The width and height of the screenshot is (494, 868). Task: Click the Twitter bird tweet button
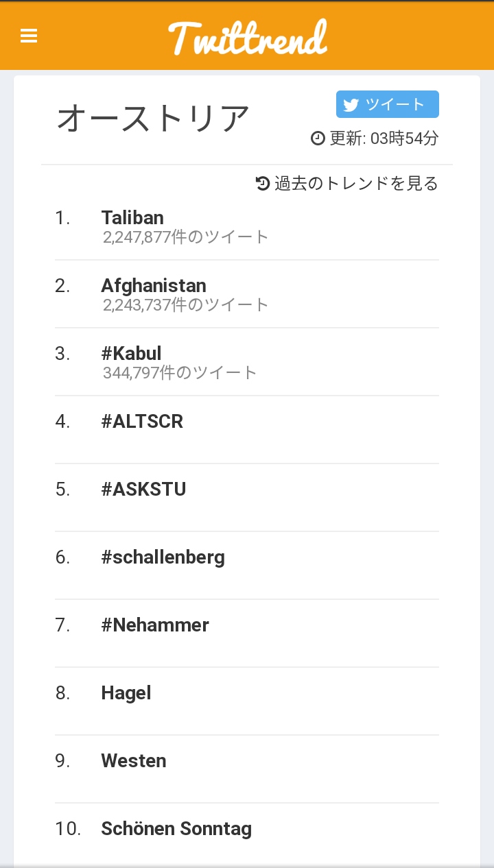[x=387, y=104]
